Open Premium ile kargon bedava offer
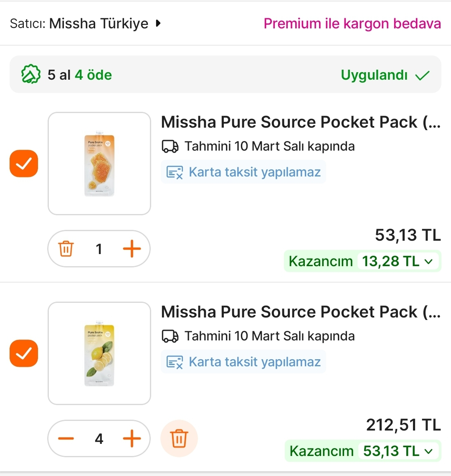The width and height of the screenshot is (451, 476). pos(352,23)
